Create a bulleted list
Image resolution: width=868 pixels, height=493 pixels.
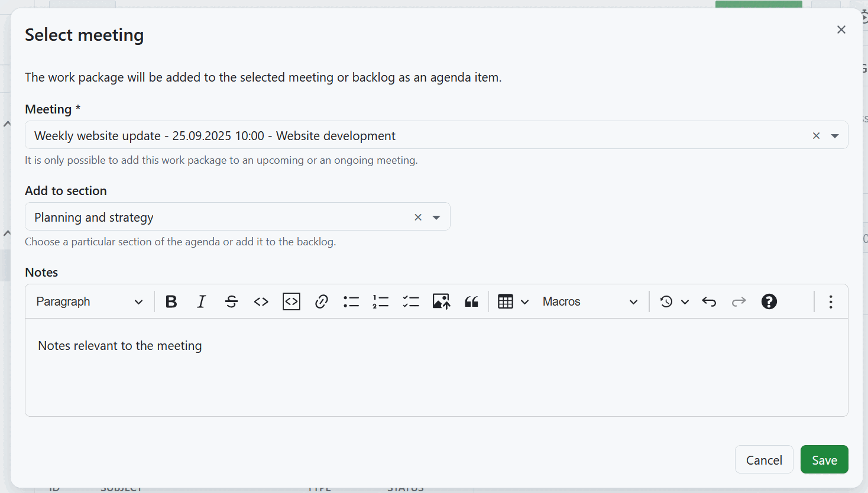tap(351, 301)
